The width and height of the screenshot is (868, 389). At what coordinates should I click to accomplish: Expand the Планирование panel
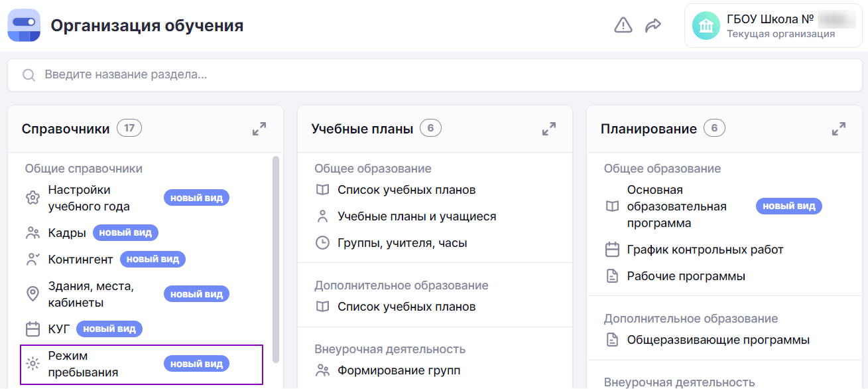pyautogui.click(x=839, y=129)
